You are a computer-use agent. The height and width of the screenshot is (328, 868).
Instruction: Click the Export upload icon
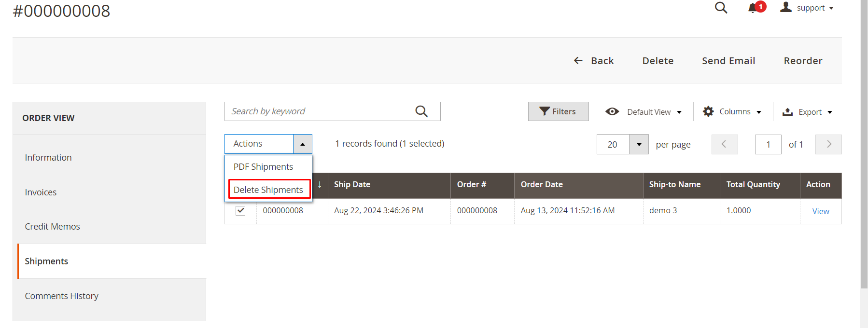[787, 112]
